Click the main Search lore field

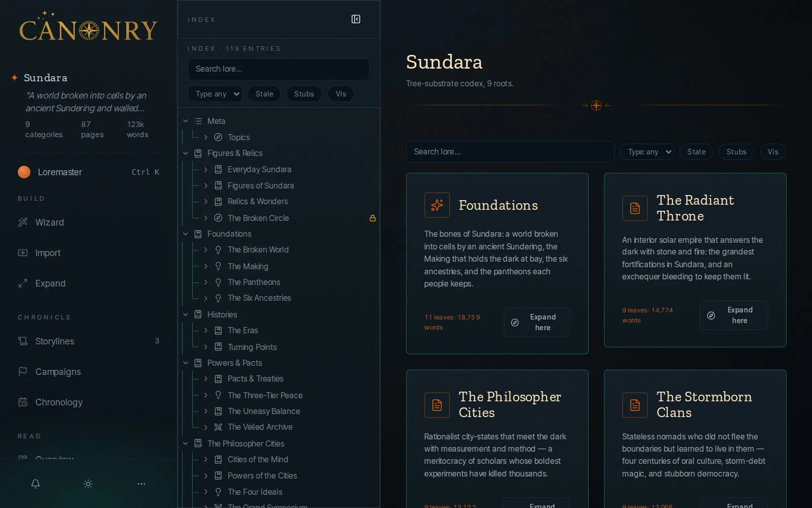[510, 152]
